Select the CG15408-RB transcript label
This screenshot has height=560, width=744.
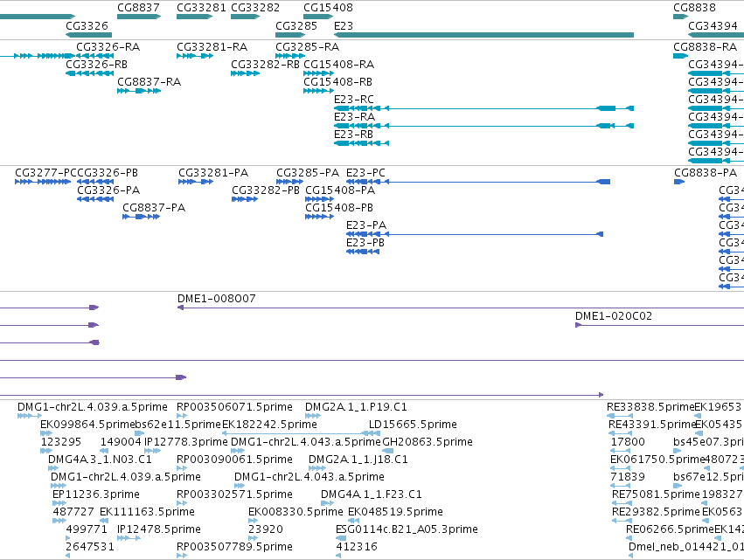[337, 82]
